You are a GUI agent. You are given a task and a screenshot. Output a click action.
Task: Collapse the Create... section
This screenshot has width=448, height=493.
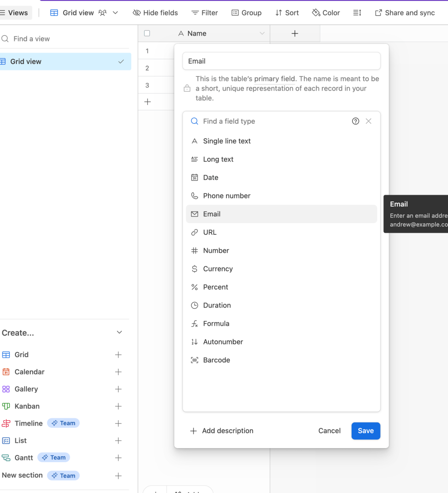[119, 332]
